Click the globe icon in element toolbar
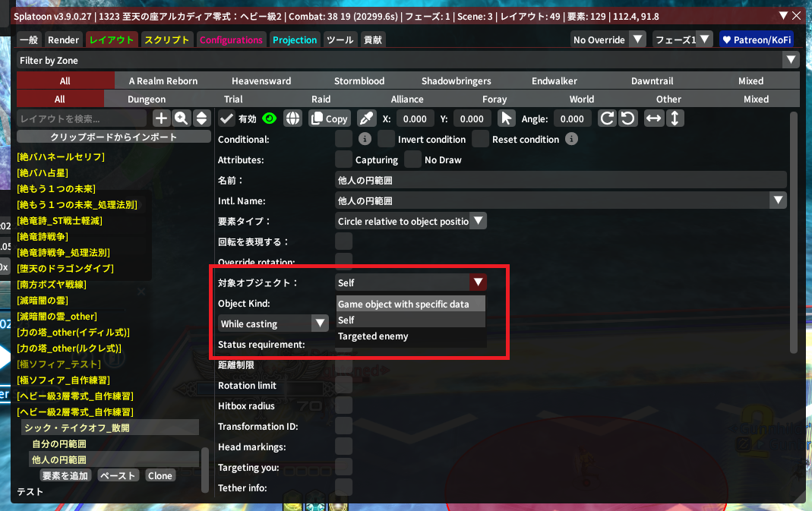 pos(293,118)
